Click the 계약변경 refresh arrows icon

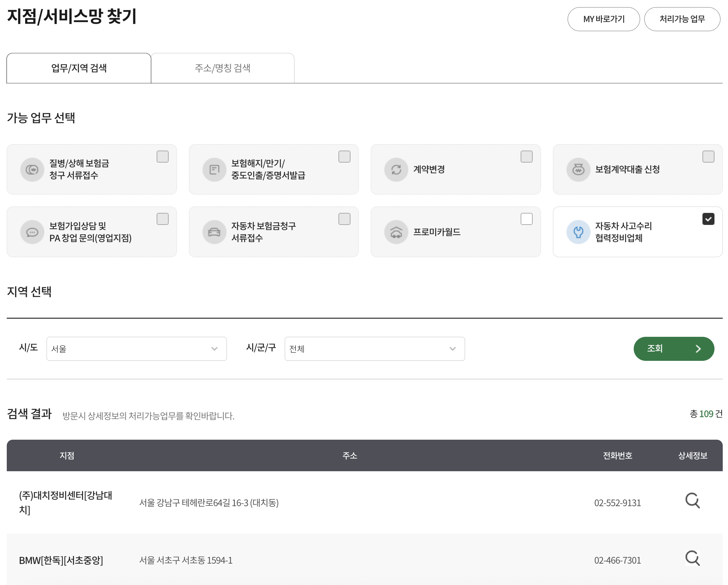(396, 170)
